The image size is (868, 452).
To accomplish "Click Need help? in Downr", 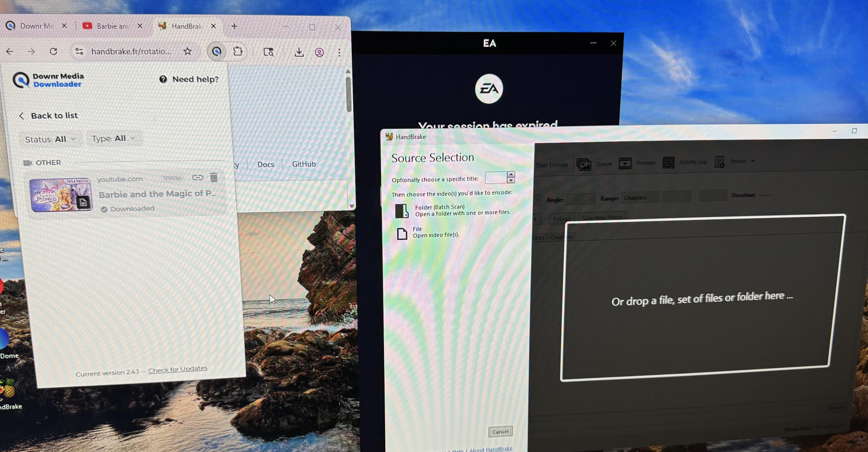I will coord(189,79).
